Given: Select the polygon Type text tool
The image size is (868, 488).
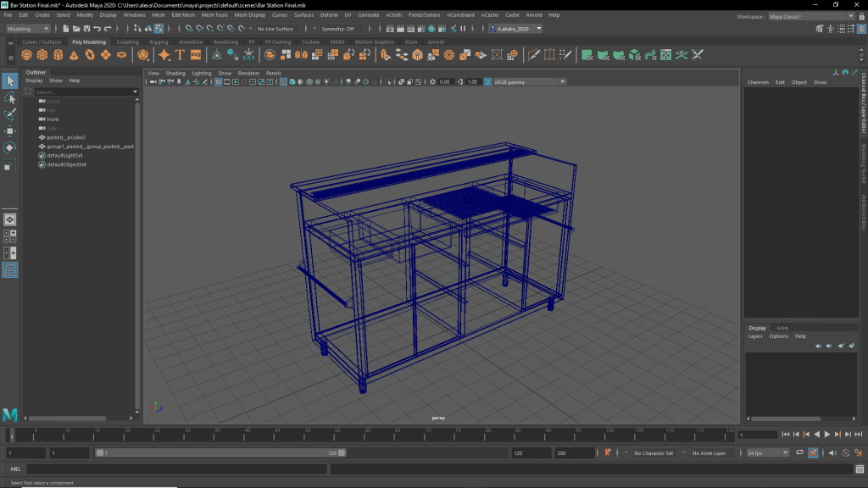Looking at the screenshot, I should click(x=180, y=55).
